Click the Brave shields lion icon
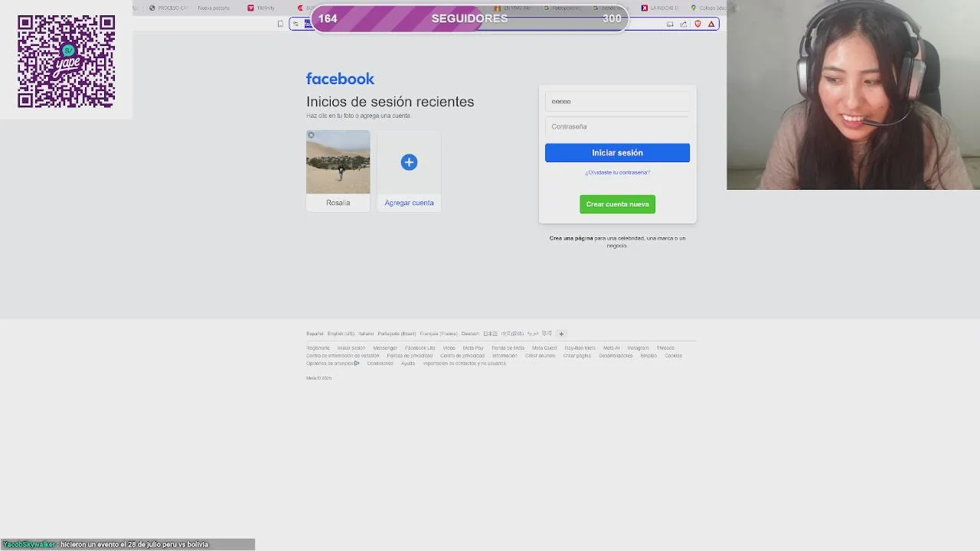980x551 pixels. [x=697, y=24]
